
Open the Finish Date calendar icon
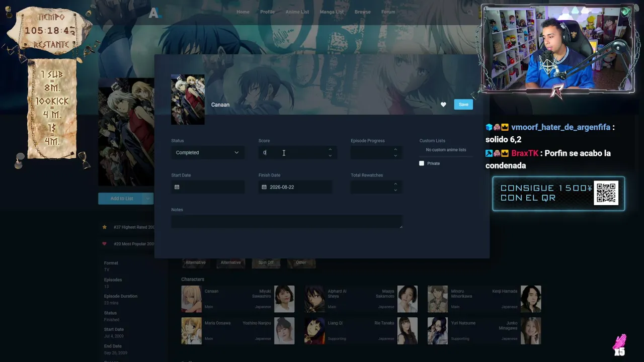pyautogui.click(x=264, y=187)
